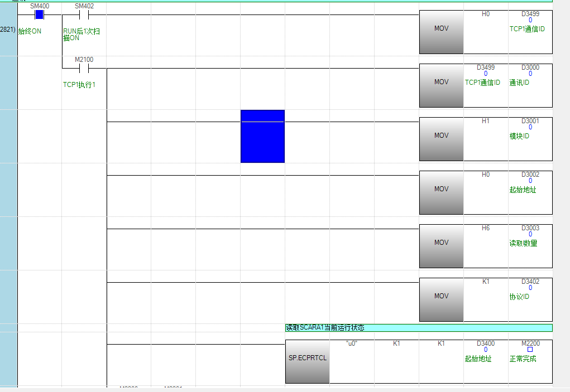Screen dimensions: 570x392
Task: Select the D3400 起始地址 operand
Action: pyautogui.click(x=485, y=344)
